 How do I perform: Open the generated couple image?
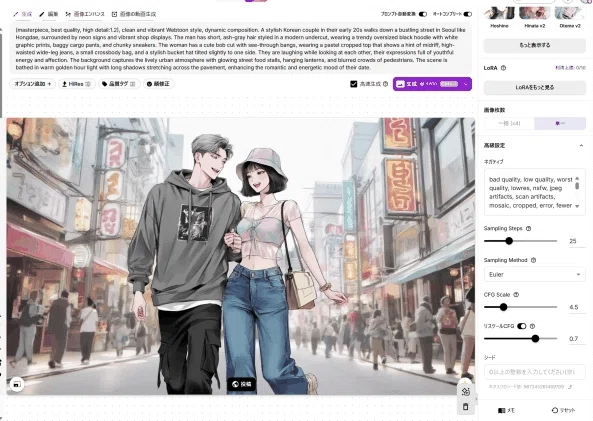tap(241, 256)
